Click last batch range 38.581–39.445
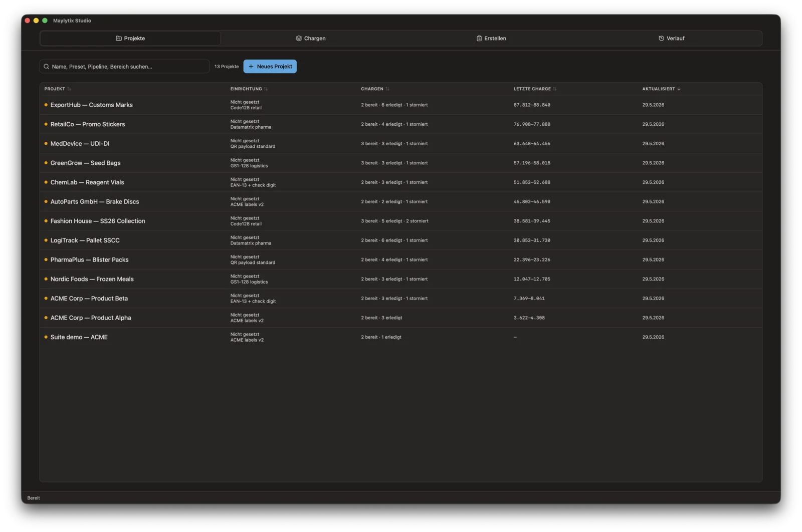Image resolution: width=802 pixels, height=532 pixels. (x=532, y=221)
